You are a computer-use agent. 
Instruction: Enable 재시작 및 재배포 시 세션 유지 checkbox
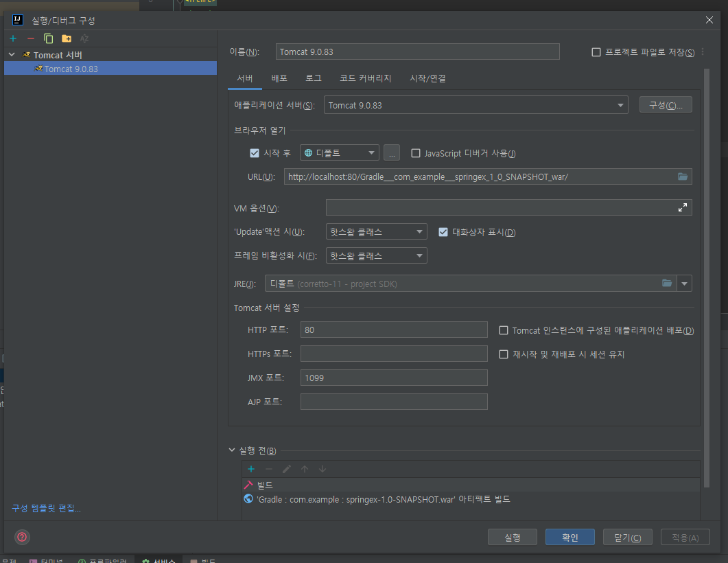[503, 354]
